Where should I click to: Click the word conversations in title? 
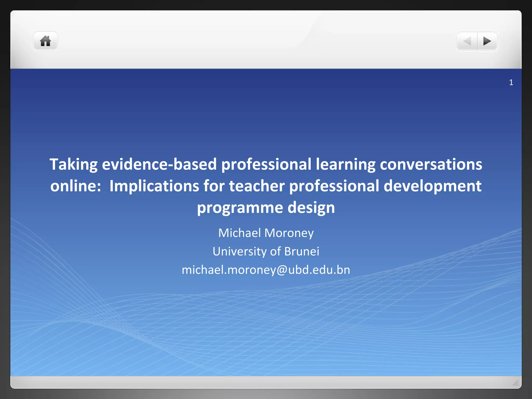[x=431, y=164]
